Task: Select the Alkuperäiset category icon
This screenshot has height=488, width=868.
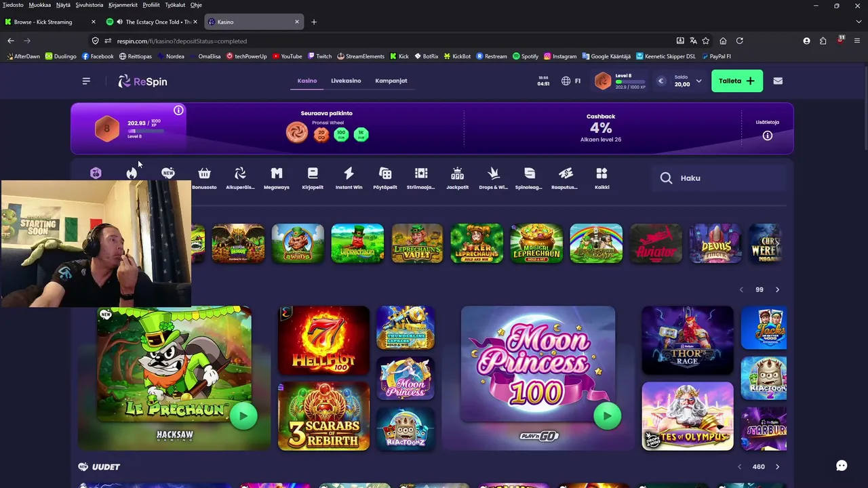Action: point(240,178)
